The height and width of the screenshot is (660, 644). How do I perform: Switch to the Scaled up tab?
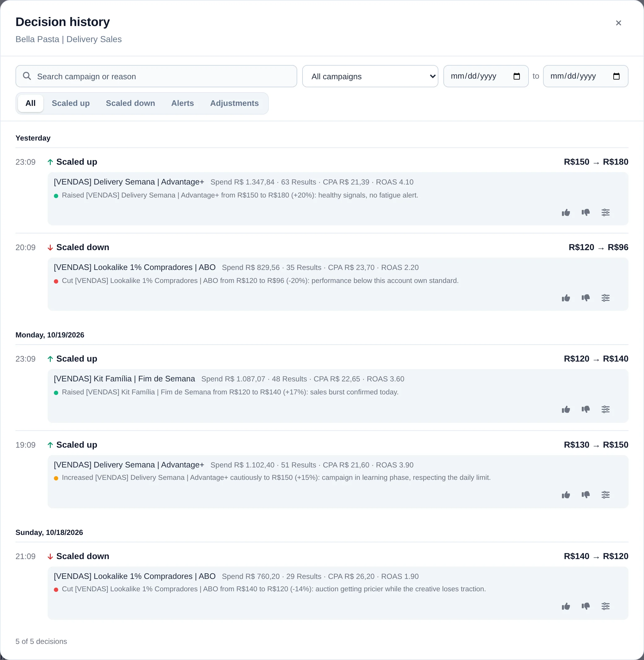[71, 103]
